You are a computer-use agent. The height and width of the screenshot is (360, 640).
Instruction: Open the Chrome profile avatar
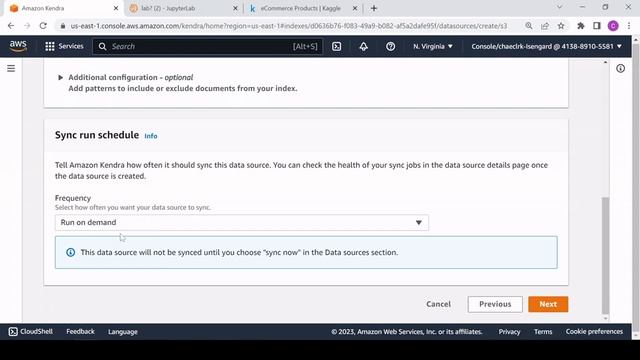[x=613, y=26]
